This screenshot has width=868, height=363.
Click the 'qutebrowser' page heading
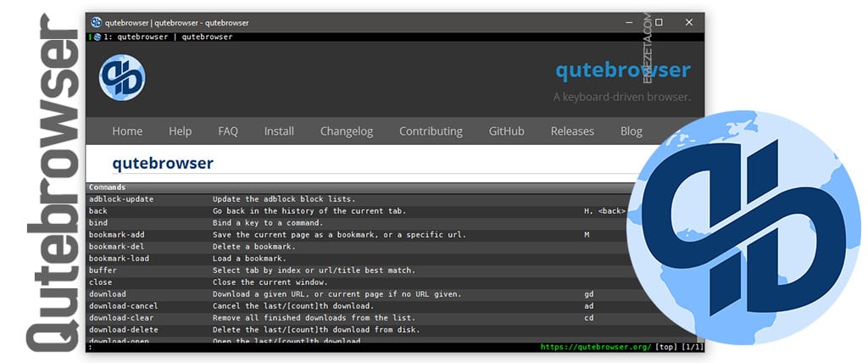[x=163, y=164]
